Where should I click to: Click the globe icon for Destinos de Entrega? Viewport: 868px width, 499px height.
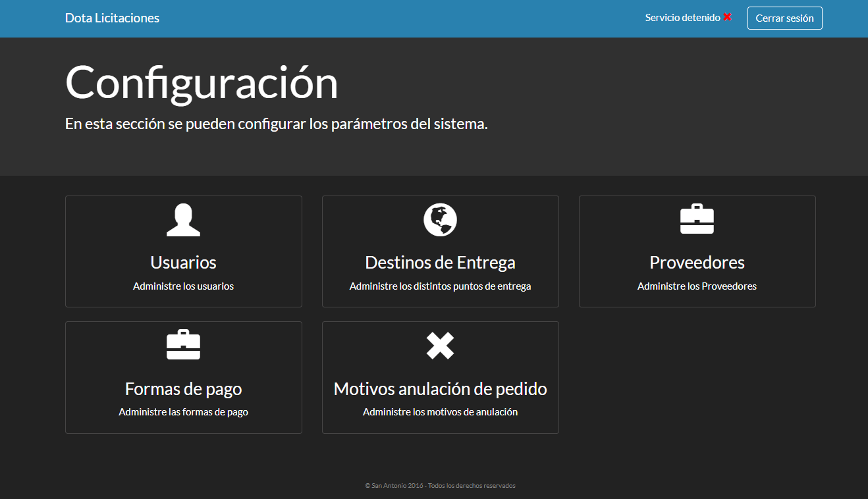440,220
